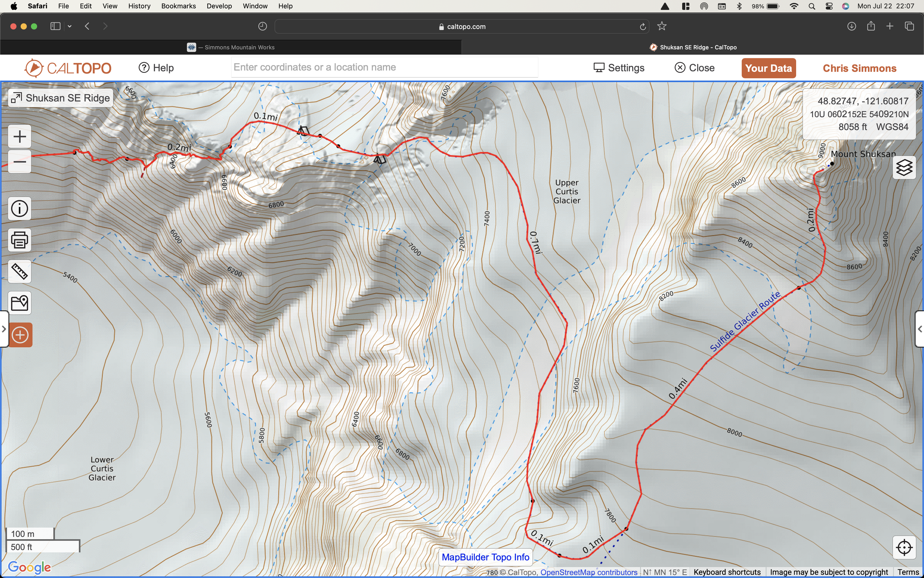Open MapBuilder Topo Info link
924x578 pixels.
coord(485,557)
